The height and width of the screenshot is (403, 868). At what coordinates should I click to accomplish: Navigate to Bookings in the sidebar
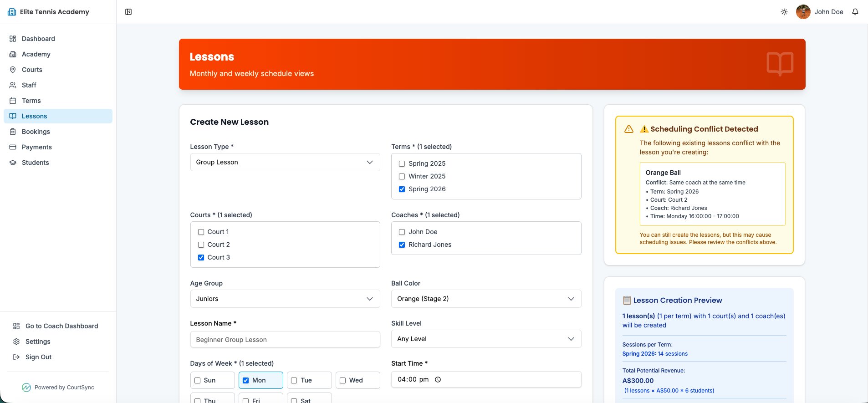36,132
